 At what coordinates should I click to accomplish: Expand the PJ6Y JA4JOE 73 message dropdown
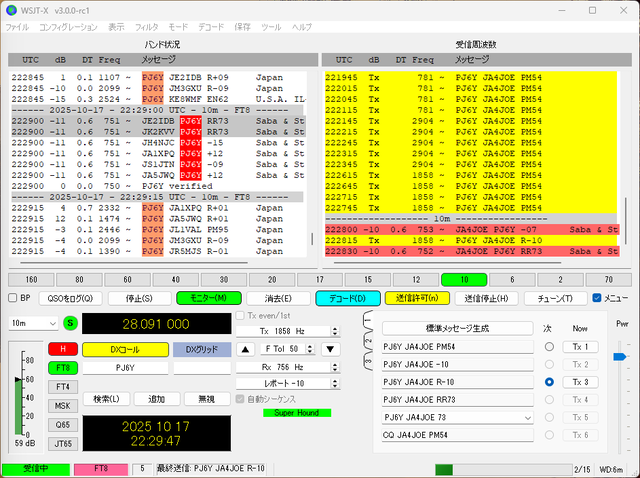pyautogui.click(x=527, y=418)
